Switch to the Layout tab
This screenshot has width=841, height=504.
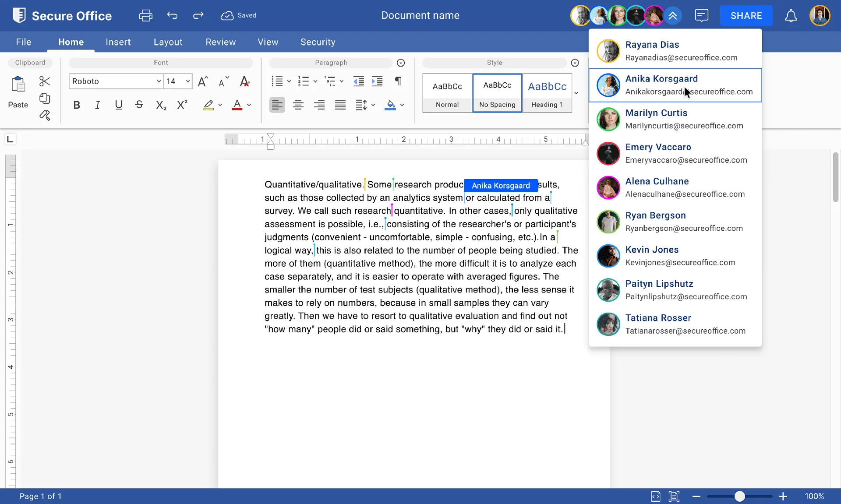click(x=168, y=42)
